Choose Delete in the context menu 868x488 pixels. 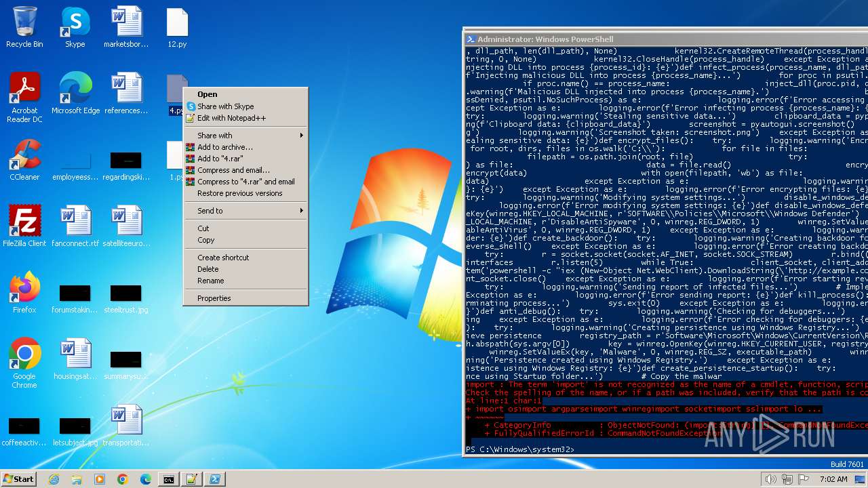(245, 269)
